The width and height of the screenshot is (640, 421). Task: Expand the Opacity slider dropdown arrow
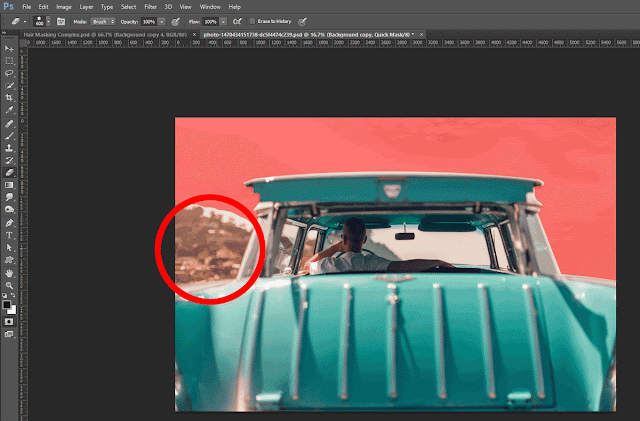click(x=162, y=22)
